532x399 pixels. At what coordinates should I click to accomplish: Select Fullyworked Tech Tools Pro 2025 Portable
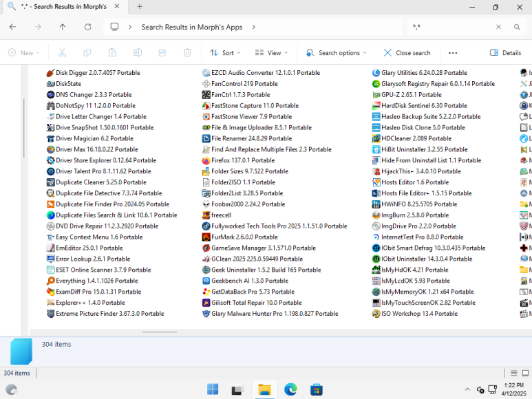(x=275, y=226)
